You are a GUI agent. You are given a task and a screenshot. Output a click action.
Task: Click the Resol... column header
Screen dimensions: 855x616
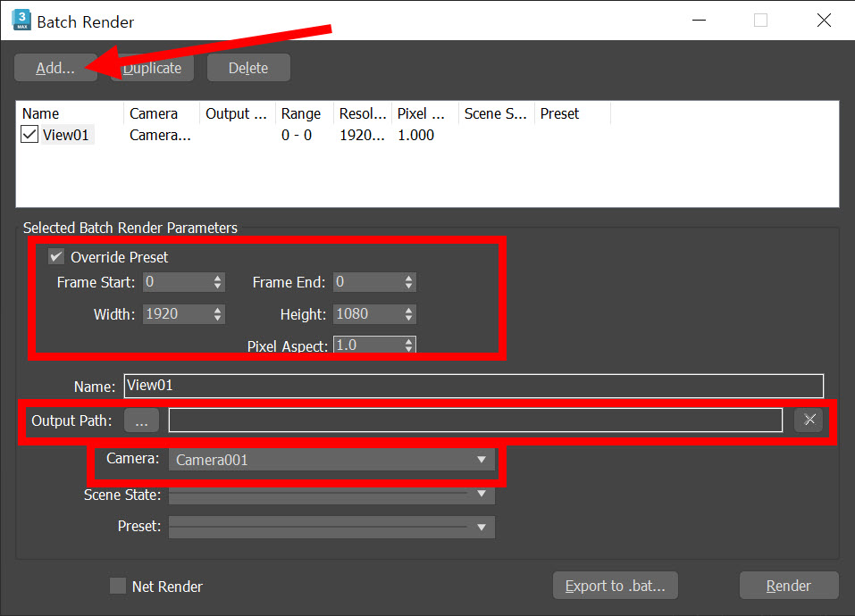pos(363,113)
